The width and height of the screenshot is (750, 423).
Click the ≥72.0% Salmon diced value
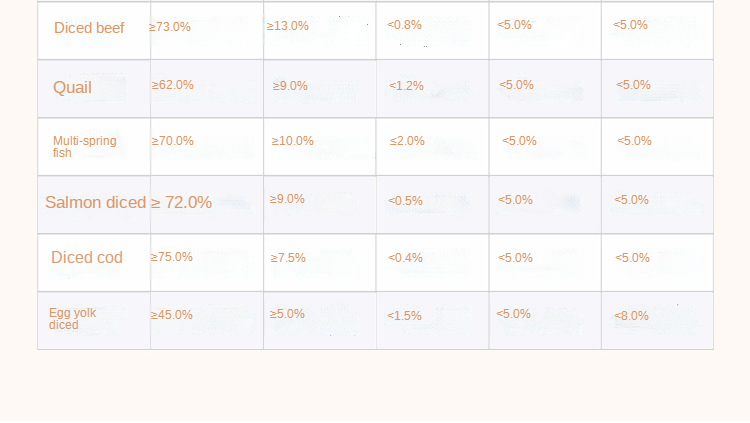pos(182,203)
